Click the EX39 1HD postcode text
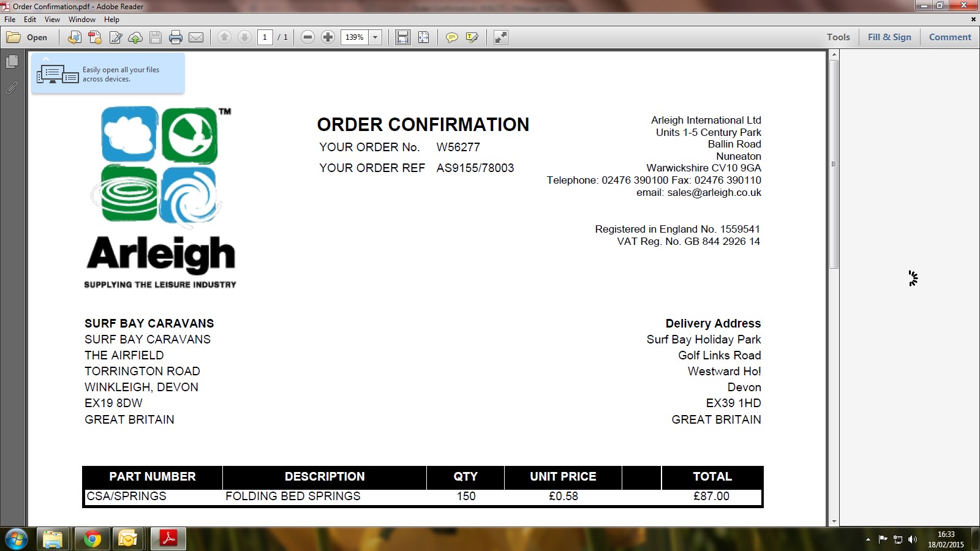980x551 pixels. (x=733, y=403)
